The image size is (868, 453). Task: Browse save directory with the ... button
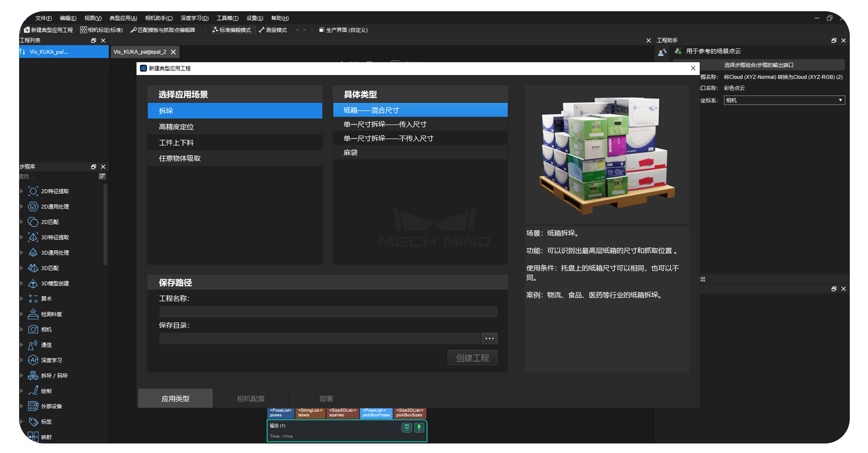489,338
